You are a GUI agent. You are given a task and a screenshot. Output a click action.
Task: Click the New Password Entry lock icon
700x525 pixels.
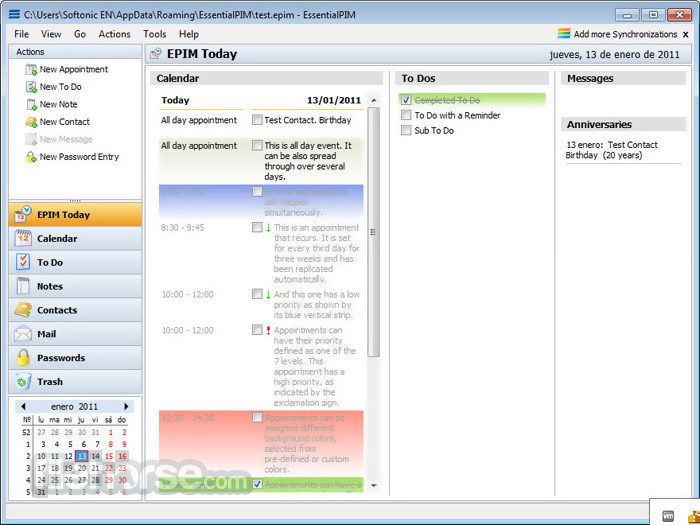point(31,157)
